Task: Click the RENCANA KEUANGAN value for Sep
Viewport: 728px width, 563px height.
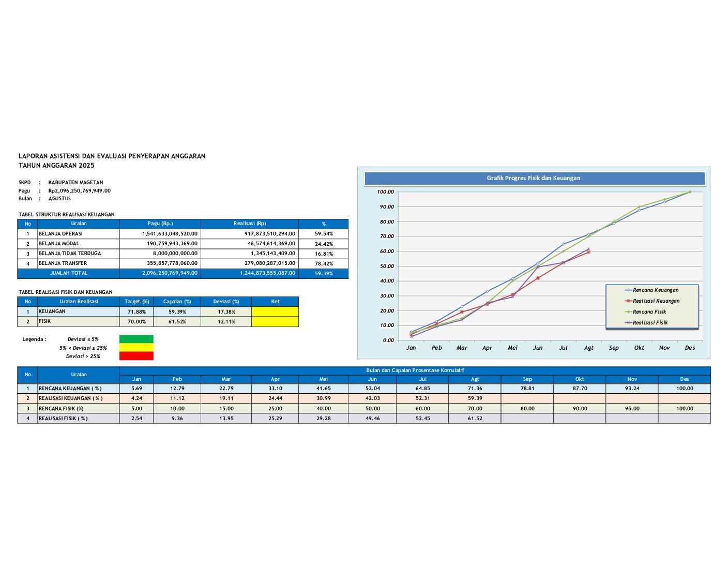Action: [x=527, y=389]
